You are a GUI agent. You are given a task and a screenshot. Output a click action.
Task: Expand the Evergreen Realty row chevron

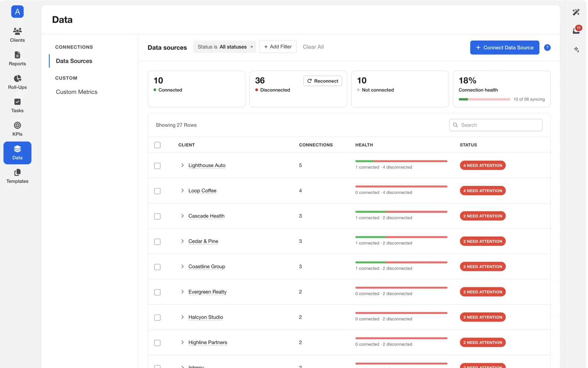[x=182, y=292]
